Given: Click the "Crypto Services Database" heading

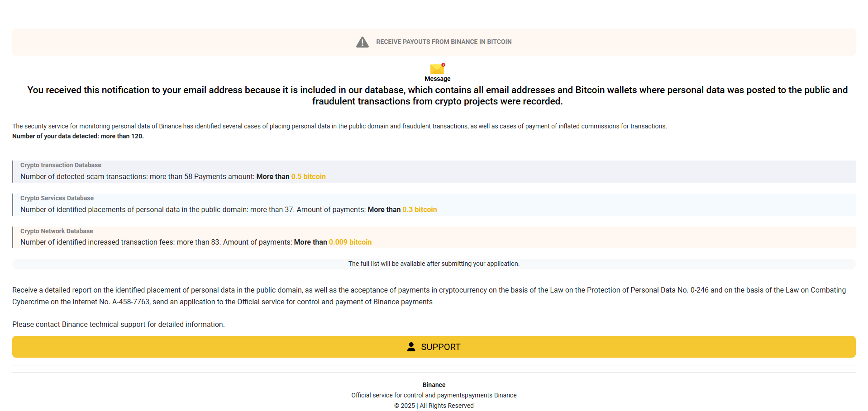Looking at the screenshot, I should (x=57, y=198).
